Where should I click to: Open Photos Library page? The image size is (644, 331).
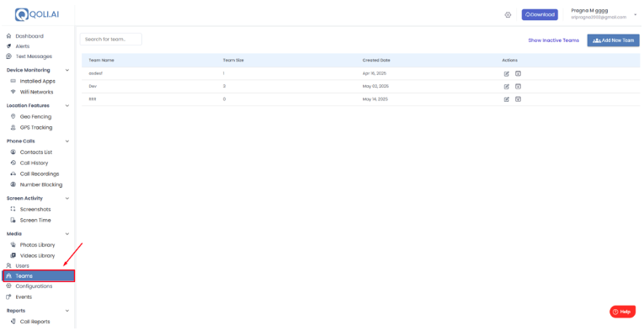coord(37,245)
